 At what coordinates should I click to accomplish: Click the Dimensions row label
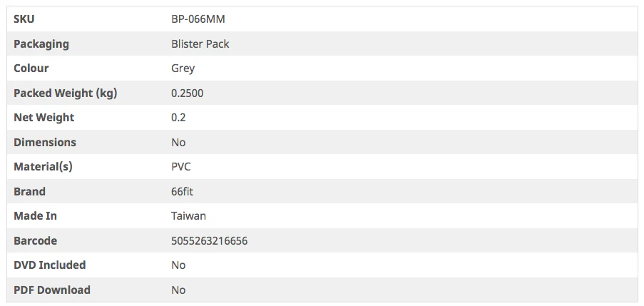coord(45,142)
